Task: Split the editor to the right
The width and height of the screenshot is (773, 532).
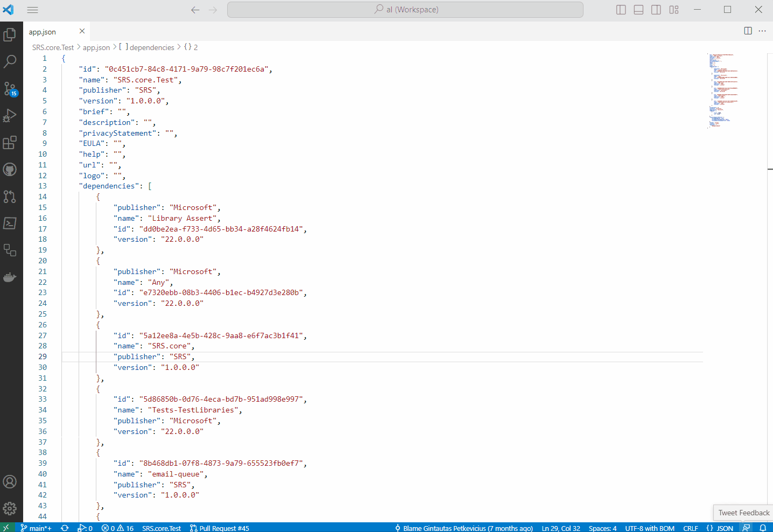Action: [x=748, y=31]
